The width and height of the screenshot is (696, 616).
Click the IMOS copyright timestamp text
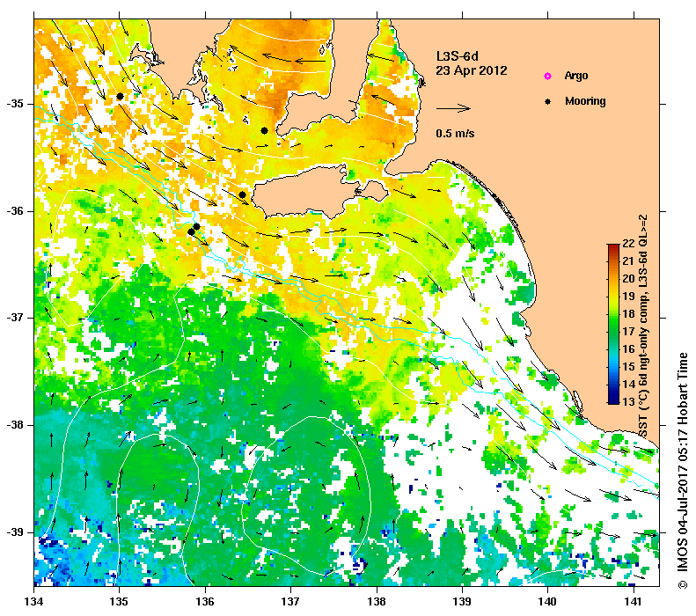[x=683, y=471]
